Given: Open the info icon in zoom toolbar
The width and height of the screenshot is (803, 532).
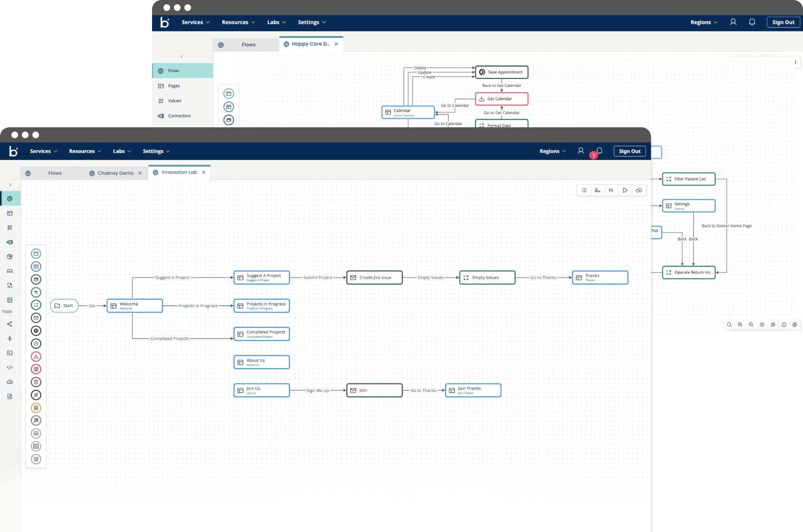Looking at the screenshot, I should click(784, 325).
